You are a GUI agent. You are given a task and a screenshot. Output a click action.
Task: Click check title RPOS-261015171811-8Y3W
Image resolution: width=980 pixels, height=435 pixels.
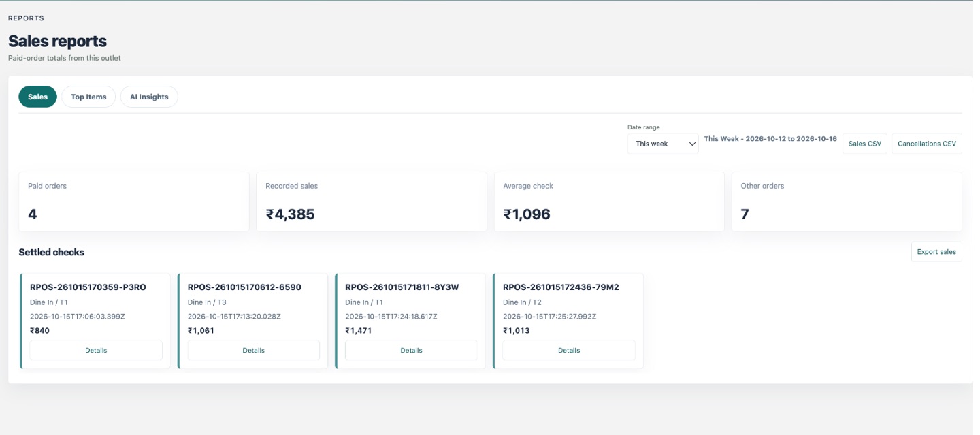coord(402,287)
